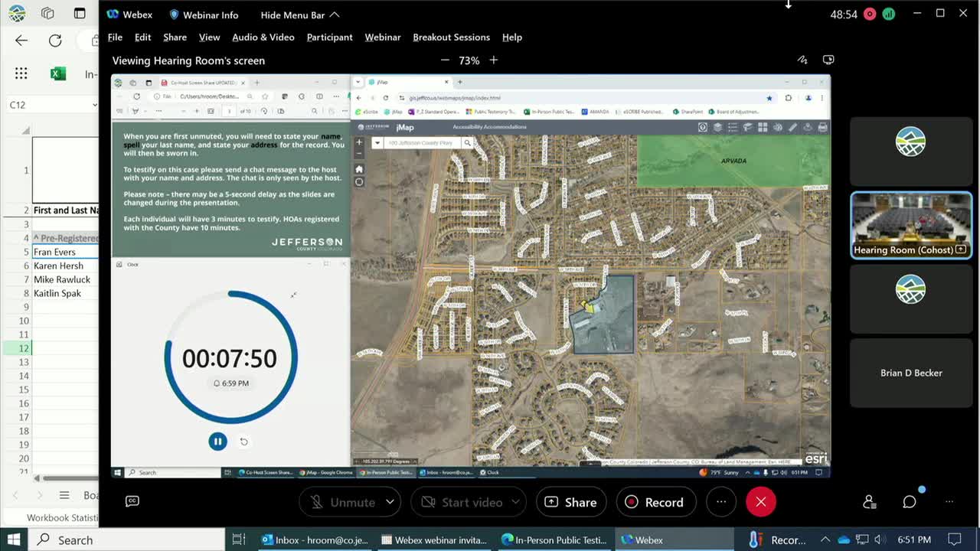Open the More options ellipsis button
This screenshot has width=980, height=551.
721,502
